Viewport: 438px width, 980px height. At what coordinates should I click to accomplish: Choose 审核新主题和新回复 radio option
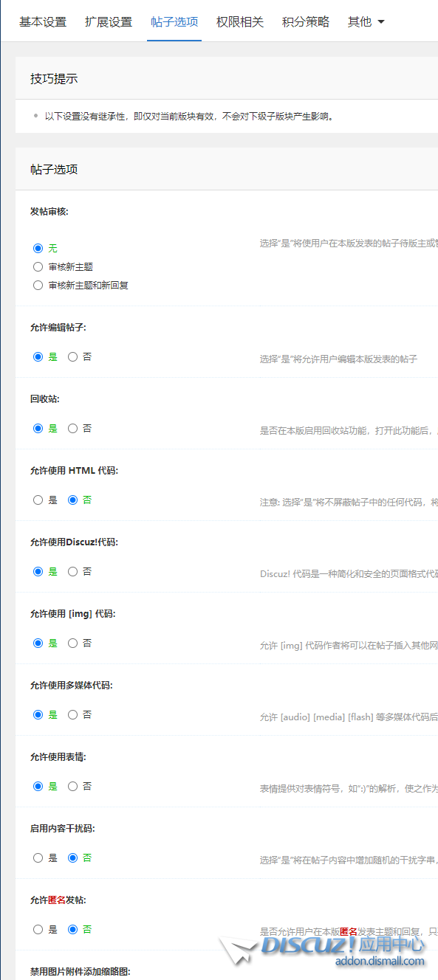click(38, 286)
